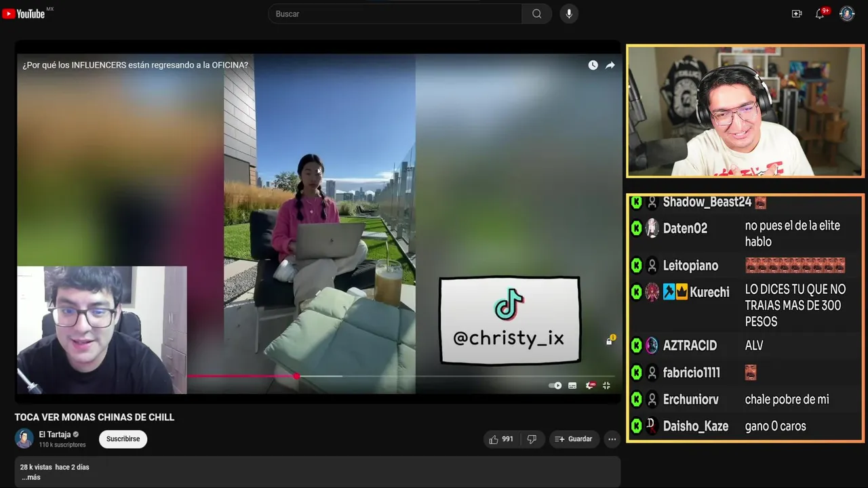Click AZTRACID username in chat
This screenshot has height=488, width=868.
(690, 346)
